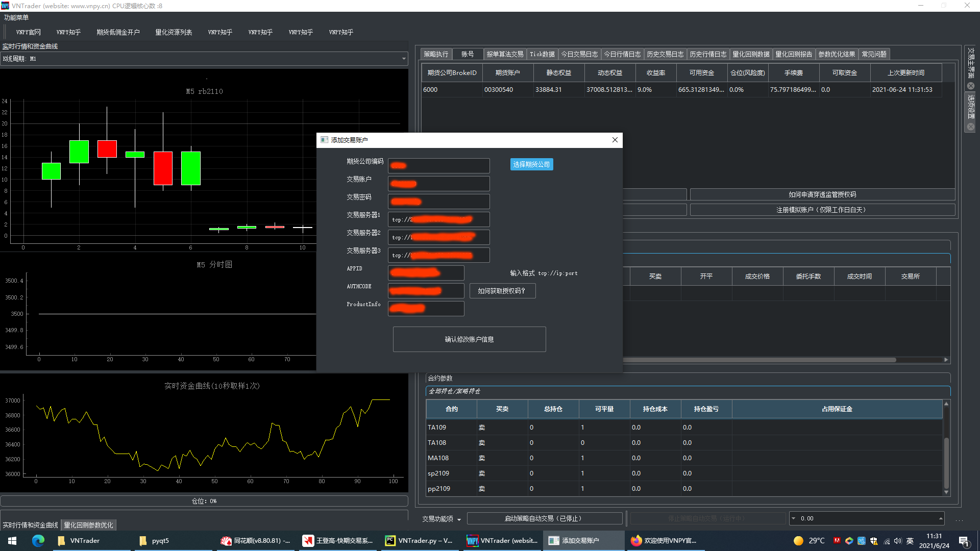Switch to the Tick数据 tab
Image resolution: width=980 pixels, height=551 pixels.
click(x=542, y=54)
